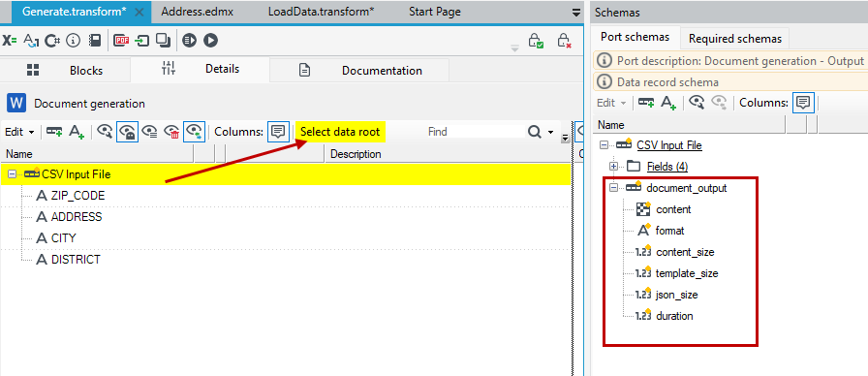Click the circled info icon in main toolbar
Image resolution: width=868 pixels, height=376 pixels.
pyautogui.click(x=73, y=41)
